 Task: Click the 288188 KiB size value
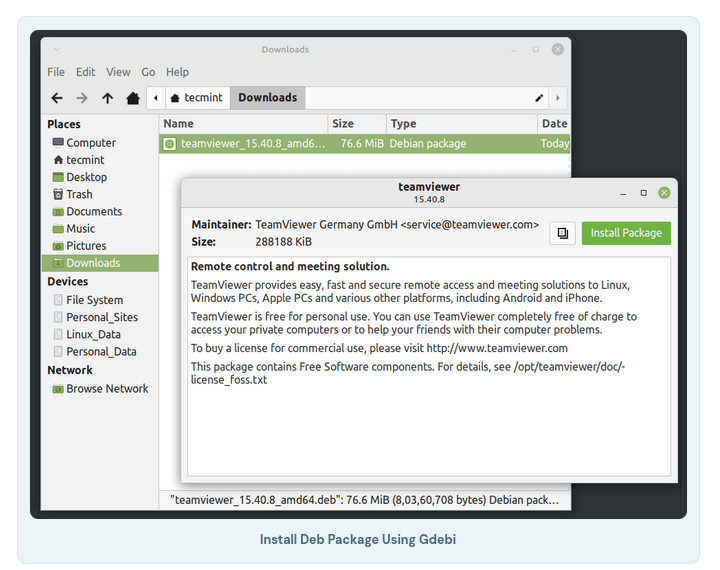[x=283, y=242]
